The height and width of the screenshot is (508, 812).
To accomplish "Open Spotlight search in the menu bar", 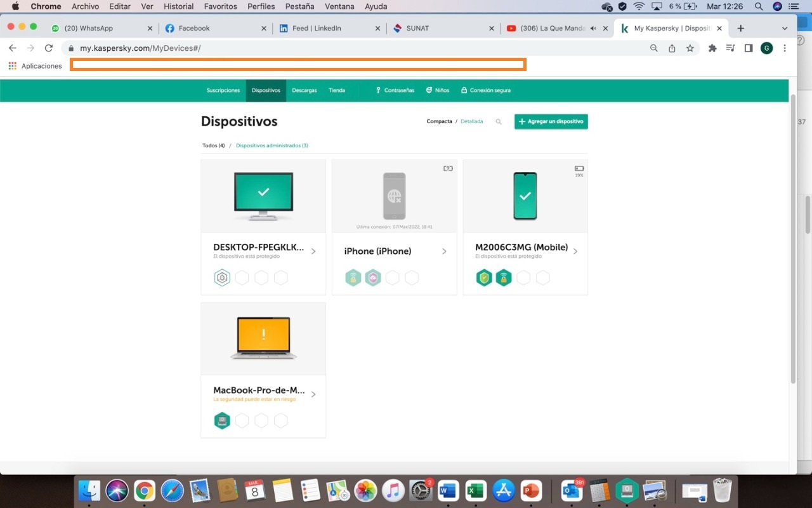I will coord(759,6).
